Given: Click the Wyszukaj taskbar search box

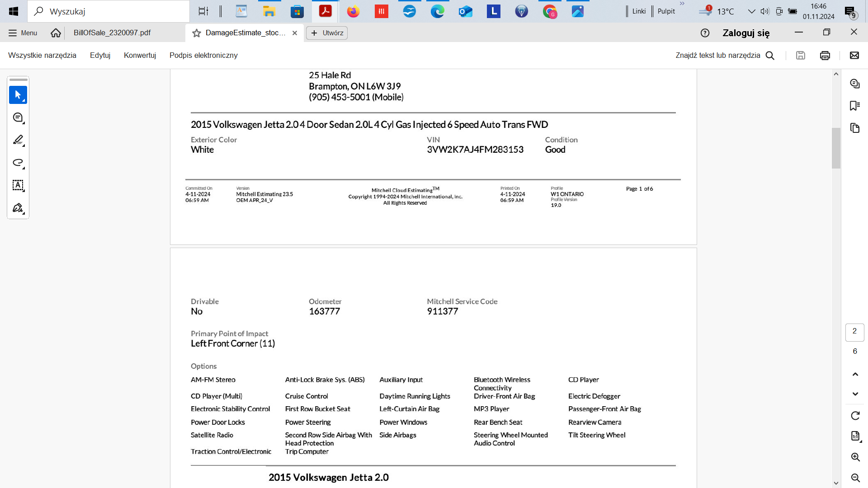Looking at the screenshot, I should 108,11.
